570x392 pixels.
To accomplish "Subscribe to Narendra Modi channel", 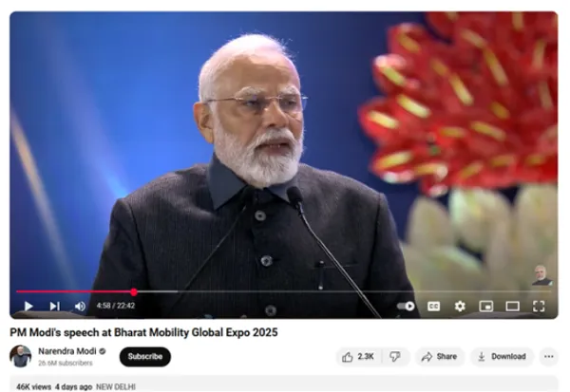I will coord(145,357).
